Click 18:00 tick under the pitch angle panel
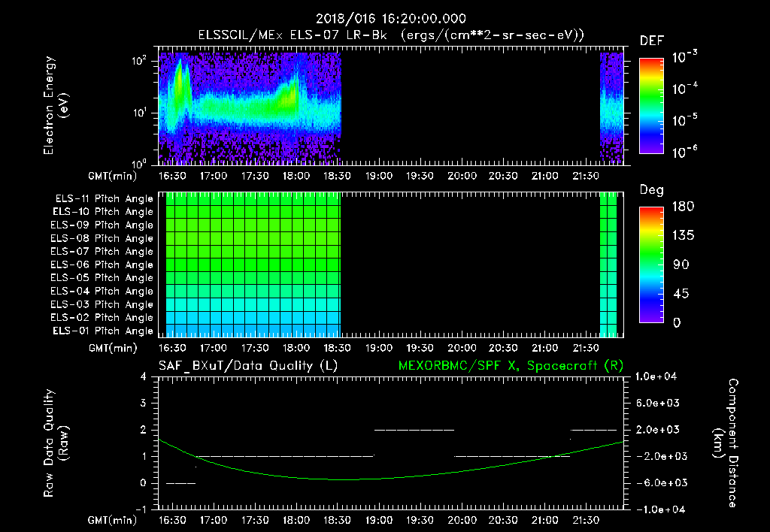770x532 pixels. [296, 348]
